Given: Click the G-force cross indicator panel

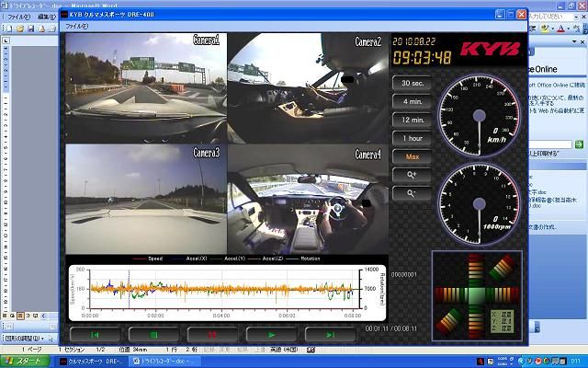Looking at the screenshot, I should click(477, 295).
